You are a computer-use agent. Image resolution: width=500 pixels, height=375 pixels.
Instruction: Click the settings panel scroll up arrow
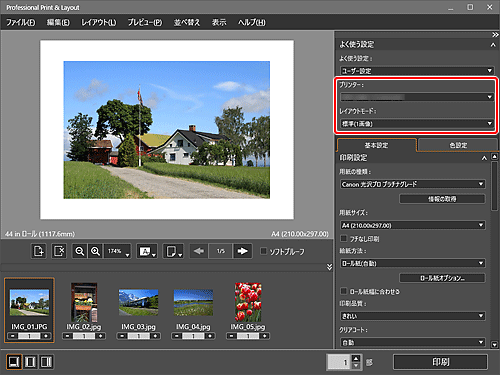click(495, 156)
